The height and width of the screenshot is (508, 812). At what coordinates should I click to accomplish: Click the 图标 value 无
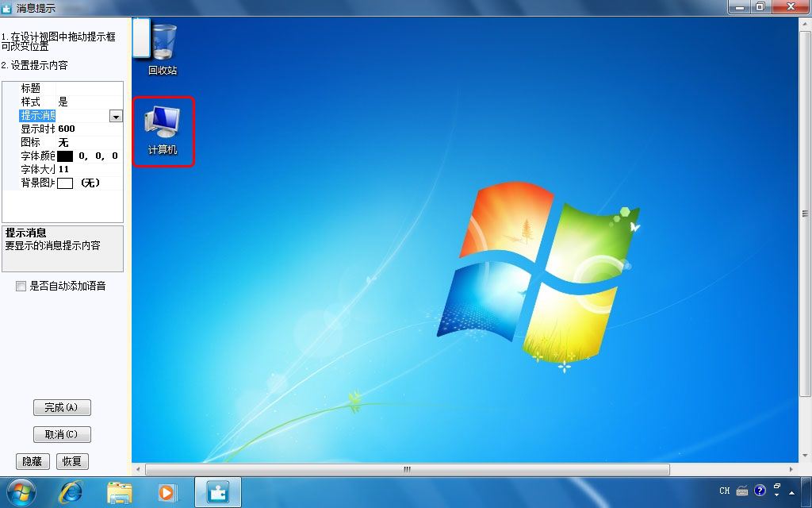[x=63, y=143]
